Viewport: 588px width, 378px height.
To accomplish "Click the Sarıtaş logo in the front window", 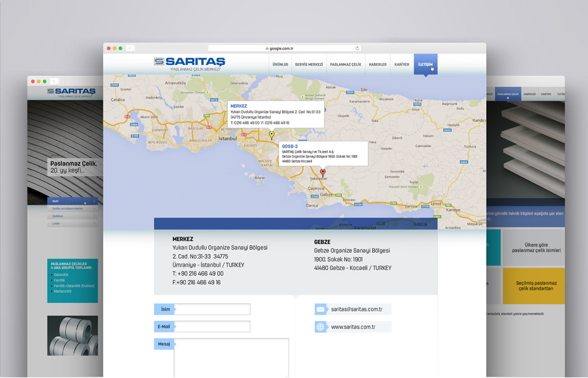I will tap(190, 64).
